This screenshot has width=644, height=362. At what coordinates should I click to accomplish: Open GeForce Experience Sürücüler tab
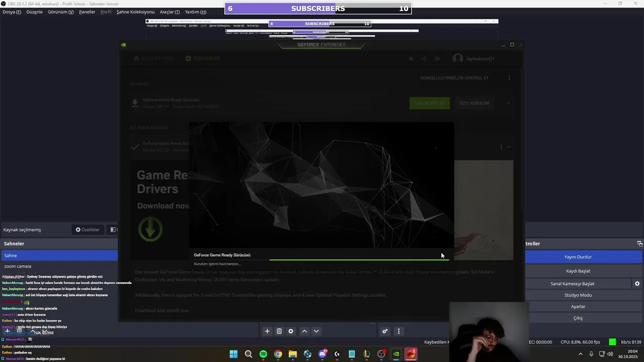(x=203, y=58)
